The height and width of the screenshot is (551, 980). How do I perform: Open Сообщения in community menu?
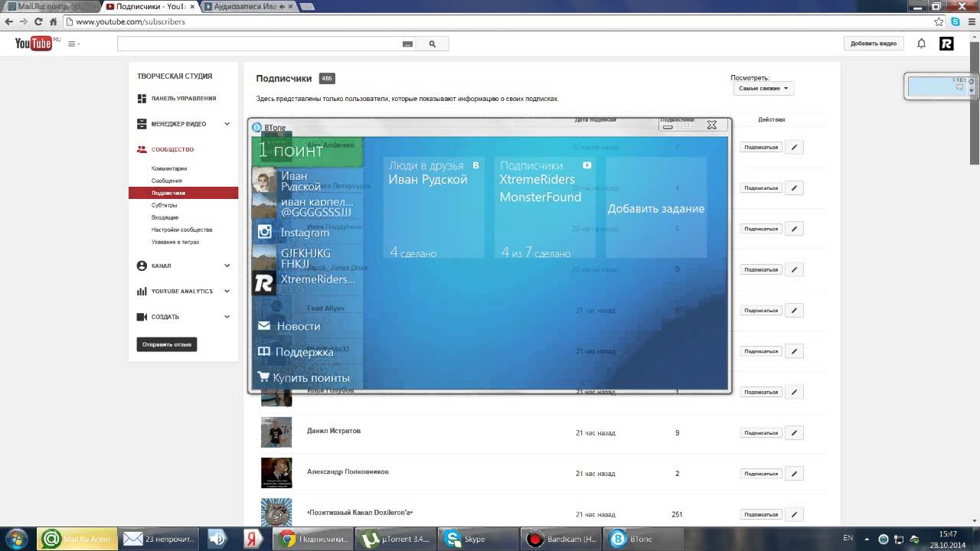pos(167,181)
